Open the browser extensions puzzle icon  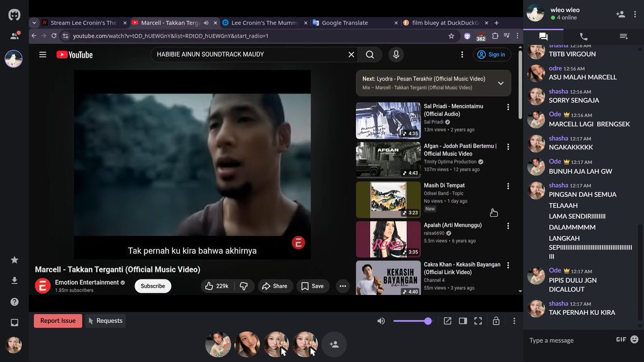495,36
